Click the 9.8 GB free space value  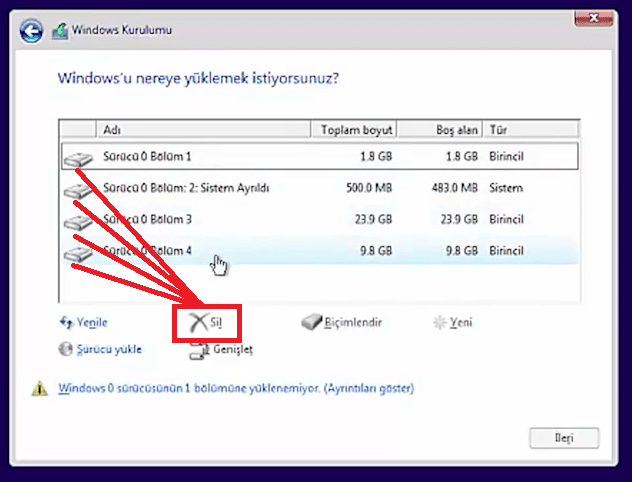point(462,251)
